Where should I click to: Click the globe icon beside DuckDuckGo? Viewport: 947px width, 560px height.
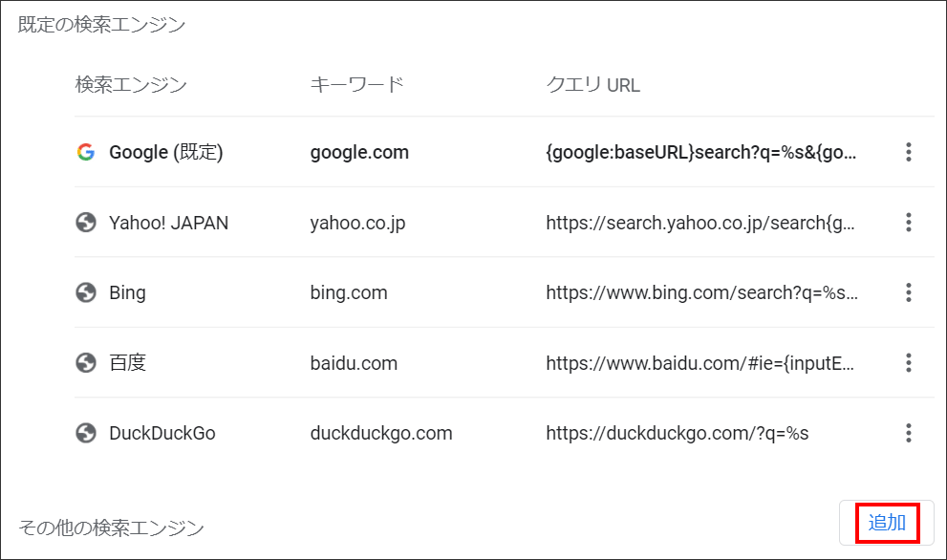click(86, 433)
